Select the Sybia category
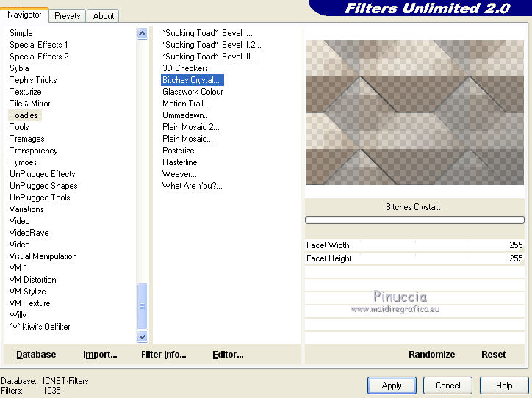 click(19, 68)
